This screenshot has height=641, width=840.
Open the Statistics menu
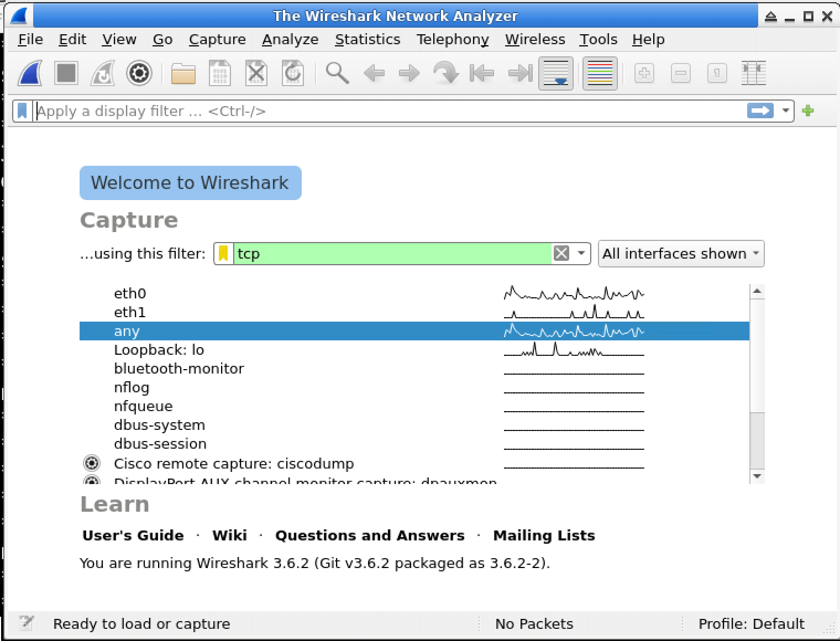(367, 40)
